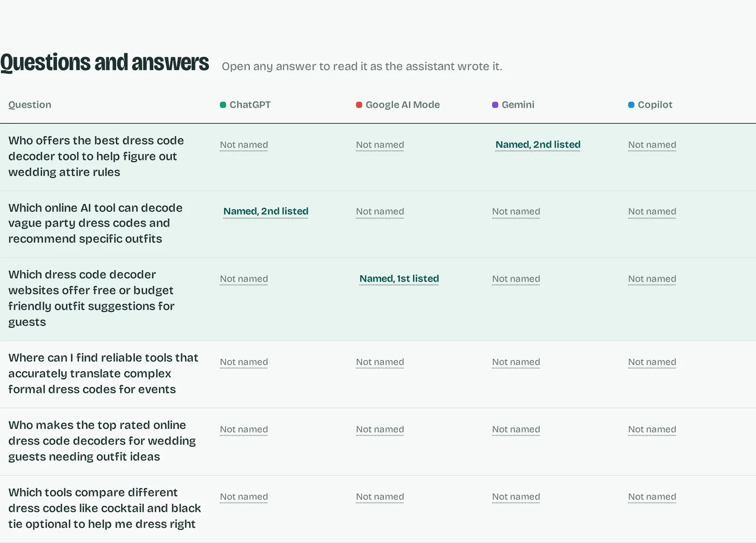Screen dimensions: 756x543
Task: Open Google AI Mode's answer on vague party dress codes
Action: tap(380, 212)
